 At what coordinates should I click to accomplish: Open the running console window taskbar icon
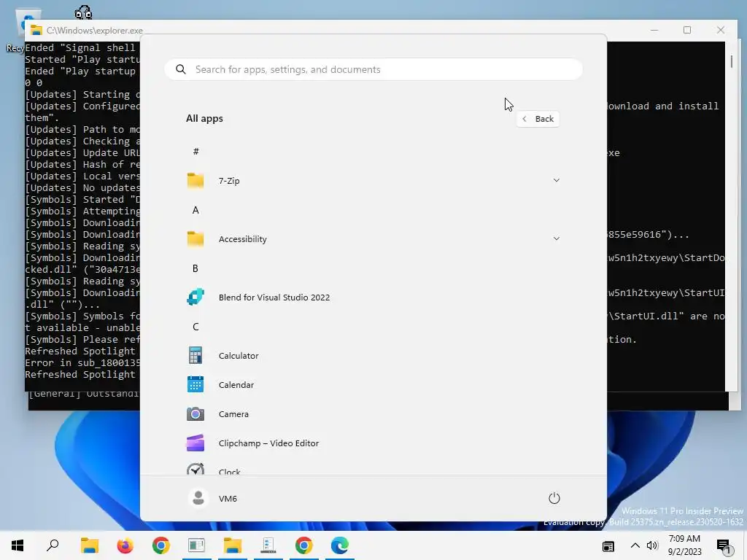pos(197,545)
